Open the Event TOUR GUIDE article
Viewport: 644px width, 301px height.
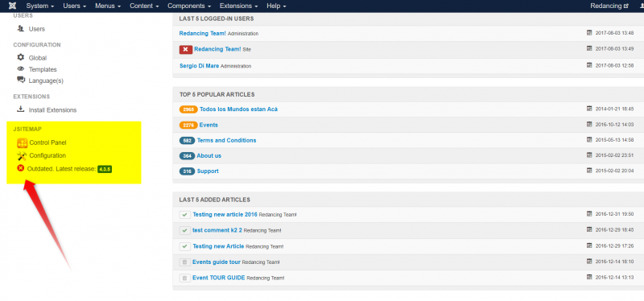219,278
